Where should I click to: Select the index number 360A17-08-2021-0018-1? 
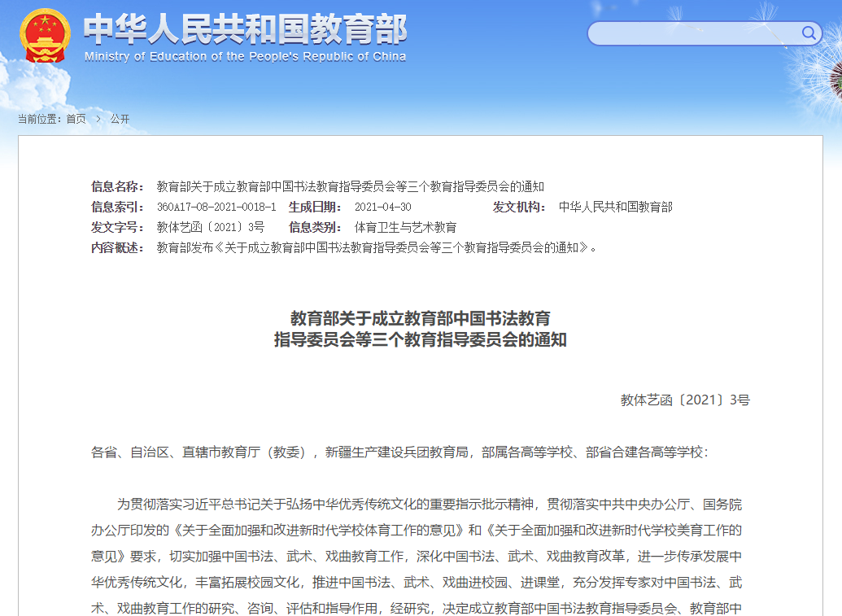(216, 207)
